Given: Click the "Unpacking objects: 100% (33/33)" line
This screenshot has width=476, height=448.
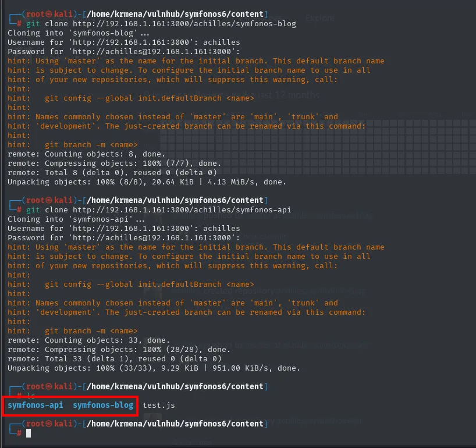Looking at the screenshot, I should click(154, 368).
